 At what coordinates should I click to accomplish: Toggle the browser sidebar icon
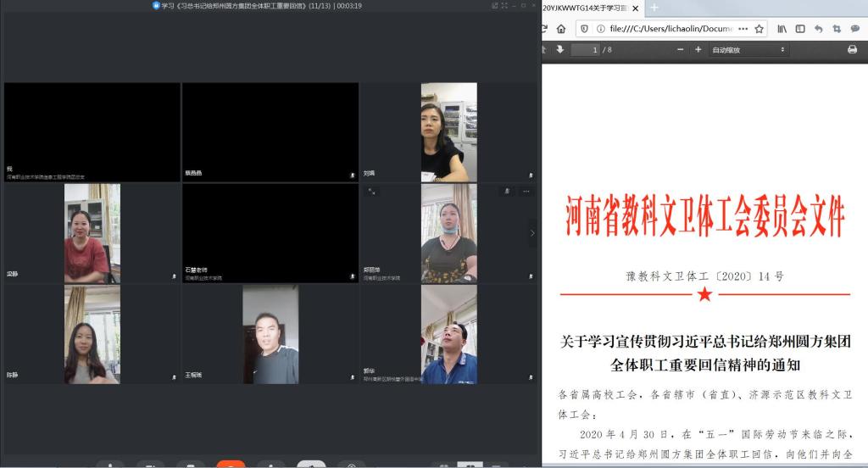click(x=800, y=29)
